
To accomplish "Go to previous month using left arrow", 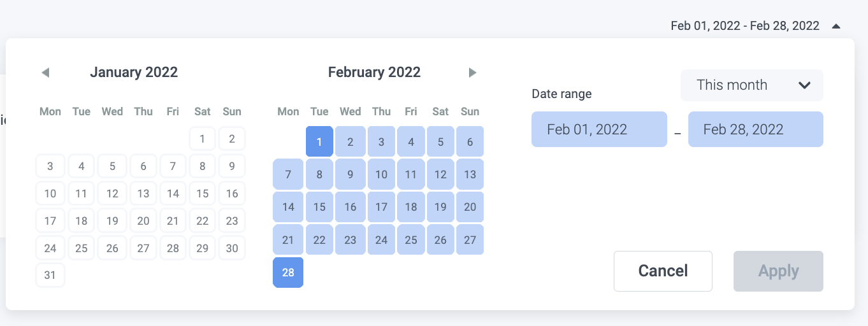I will pyautogui.click(x=45, y=73).
